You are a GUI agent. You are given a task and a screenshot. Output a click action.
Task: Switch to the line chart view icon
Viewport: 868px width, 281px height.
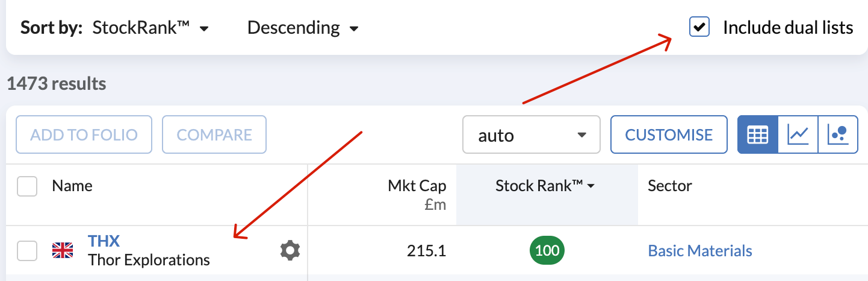coord(798,134)
